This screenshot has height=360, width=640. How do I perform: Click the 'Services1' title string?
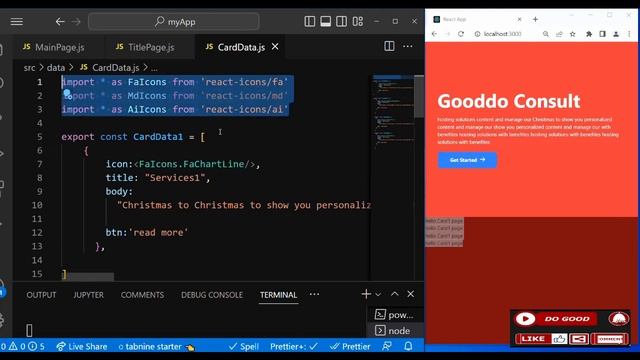pyautogui.click(x=175, y=178)
